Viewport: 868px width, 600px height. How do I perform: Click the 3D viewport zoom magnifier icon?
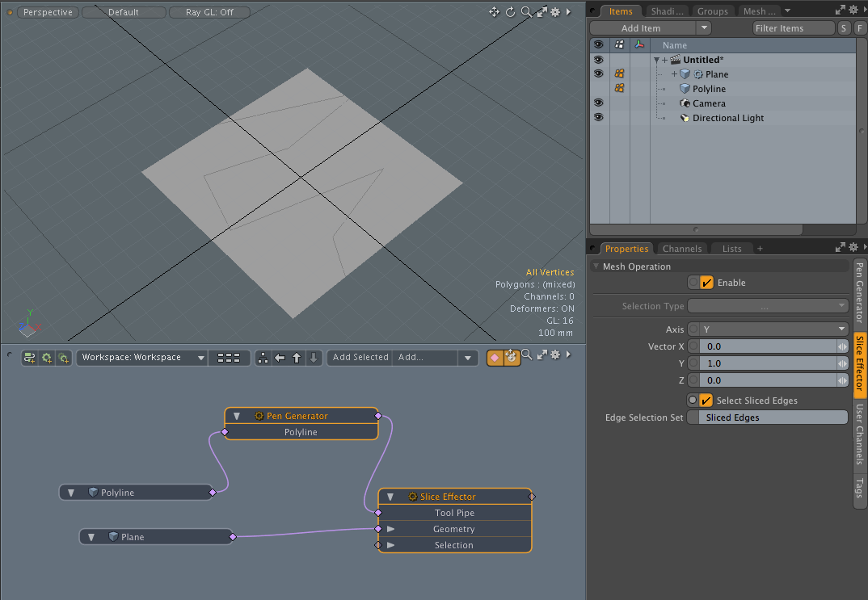526,12
